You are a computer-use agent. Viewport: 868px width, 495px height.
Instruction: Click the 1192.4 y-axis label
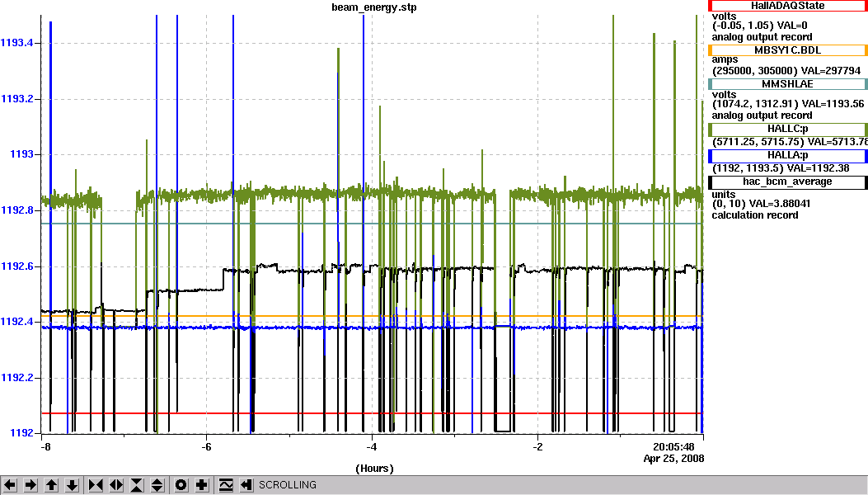coord(16,322)
